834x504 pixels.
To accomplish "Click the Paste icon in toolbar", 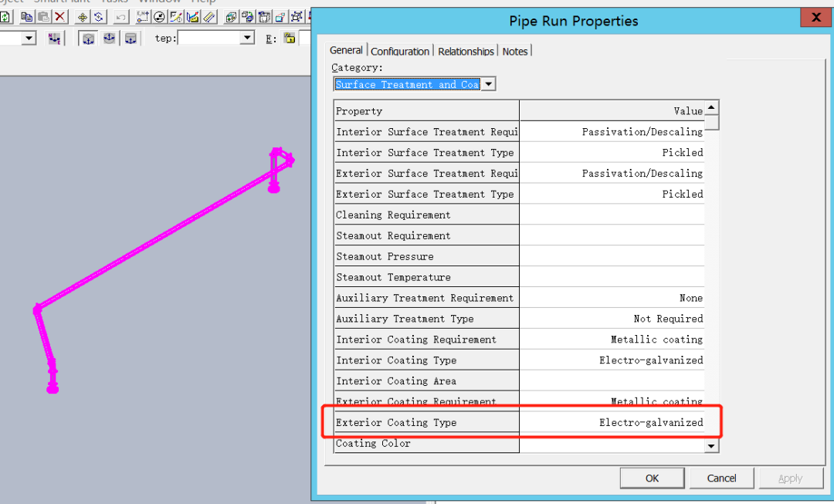I will coord(43,17).
